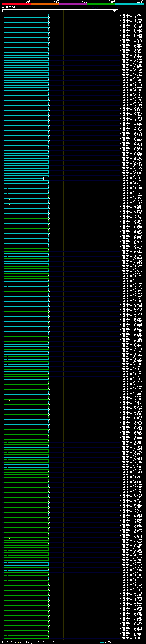Select hit UniRef100_B8LKF8
Screen dimensions: 146x644
pos(131,32)
